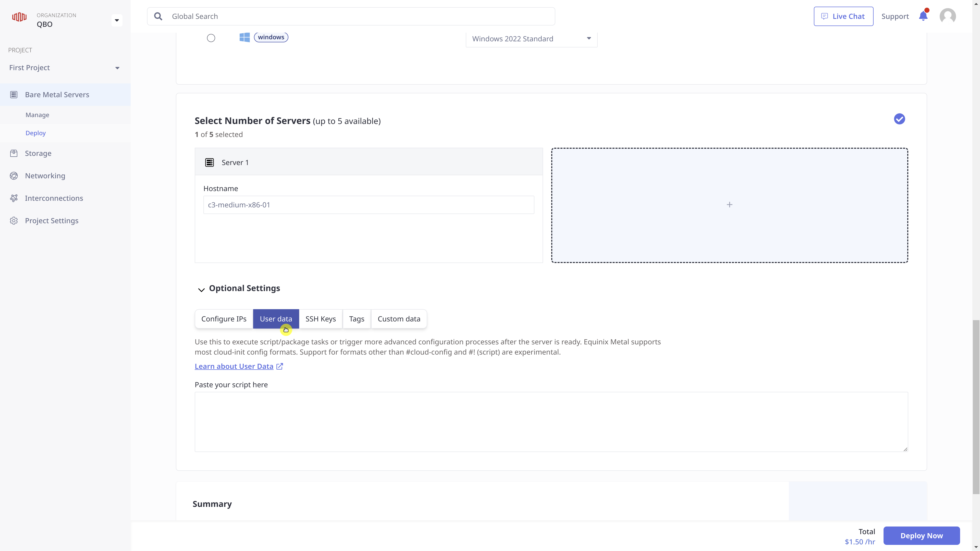Click the Interconnections sidebar icon
Viewport: 980px width, 551px height.
[x=14, y=198]
